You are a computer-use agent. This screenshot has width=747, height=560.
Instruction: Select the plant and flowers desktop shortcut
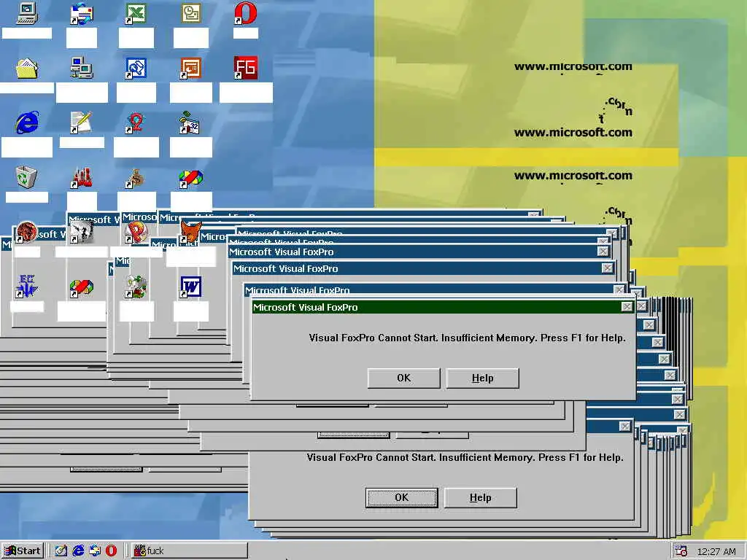tap(136, 287)
